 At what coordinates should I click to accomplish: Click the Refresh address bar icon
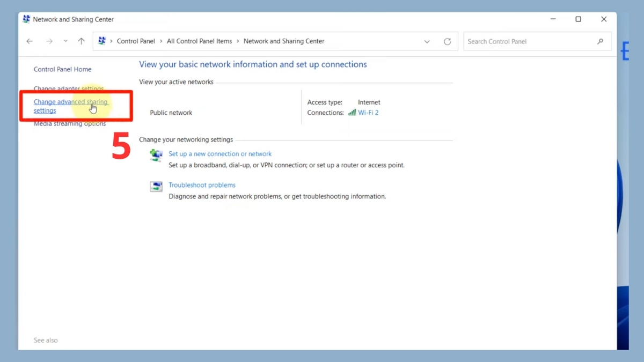coord(447,41)
